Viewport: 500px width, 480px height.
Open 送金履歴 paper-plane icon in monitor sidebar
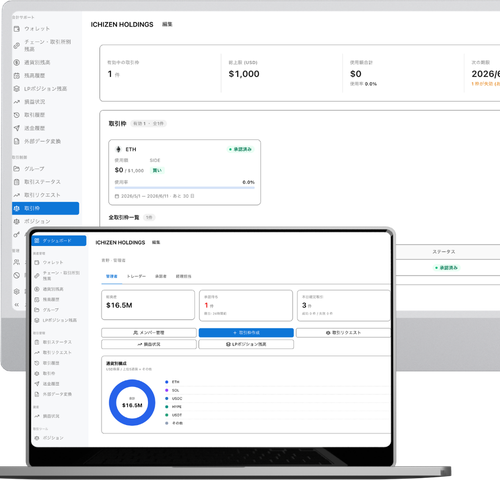17,128
